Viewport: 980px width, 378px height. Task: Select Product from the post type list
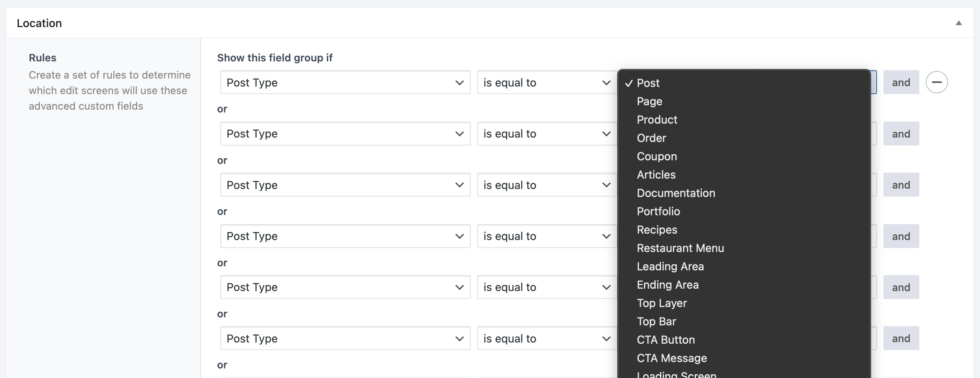(657, 120)
